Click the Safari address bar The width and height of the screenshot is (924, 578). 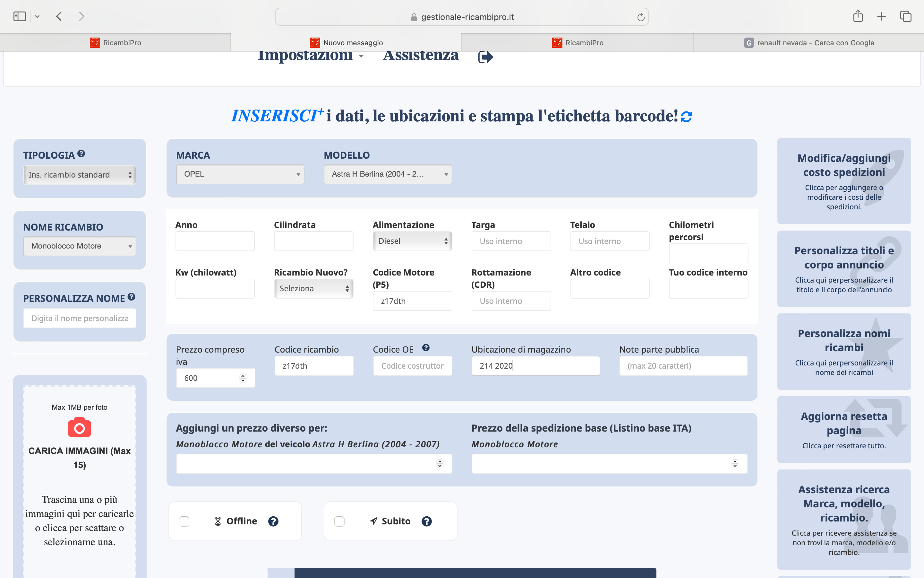[462, 17]
